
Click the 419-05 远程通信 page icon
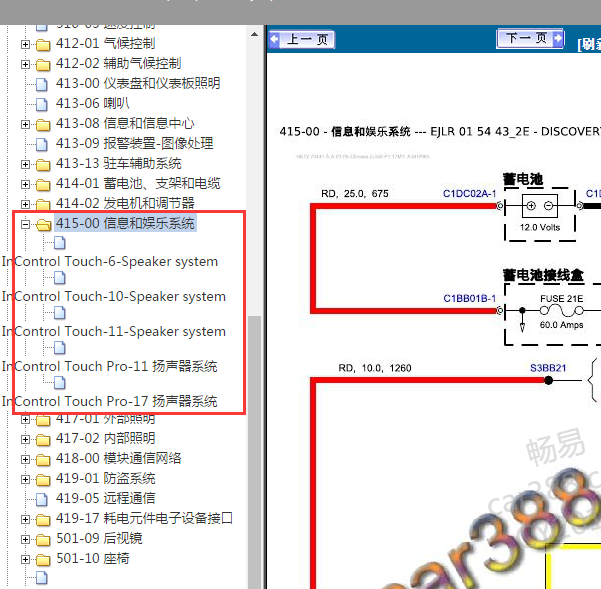41,499
